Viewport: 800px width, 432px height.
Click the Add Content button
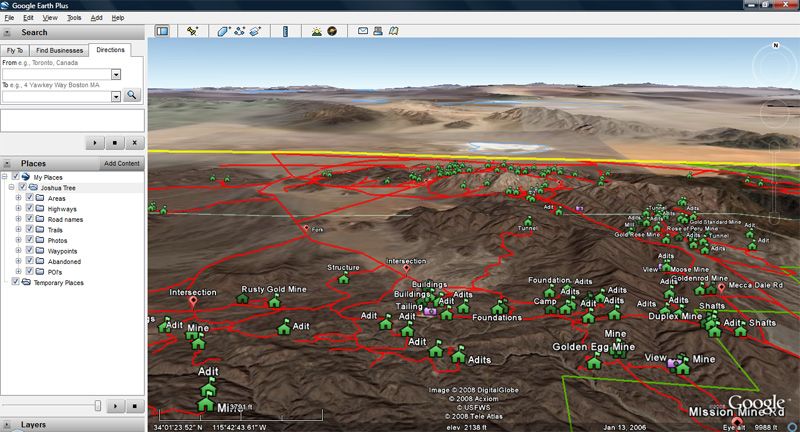[x=121, y=163]
